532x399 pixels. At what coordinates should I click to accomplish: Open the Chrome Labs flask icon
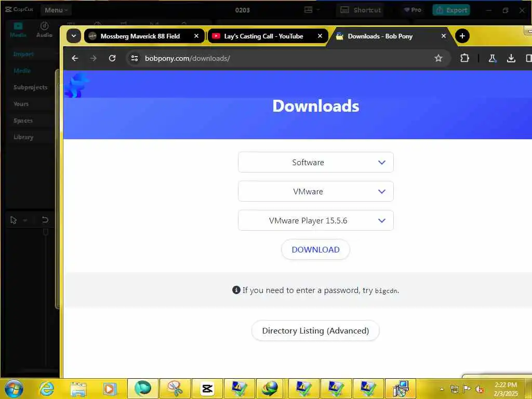(493, 58)
